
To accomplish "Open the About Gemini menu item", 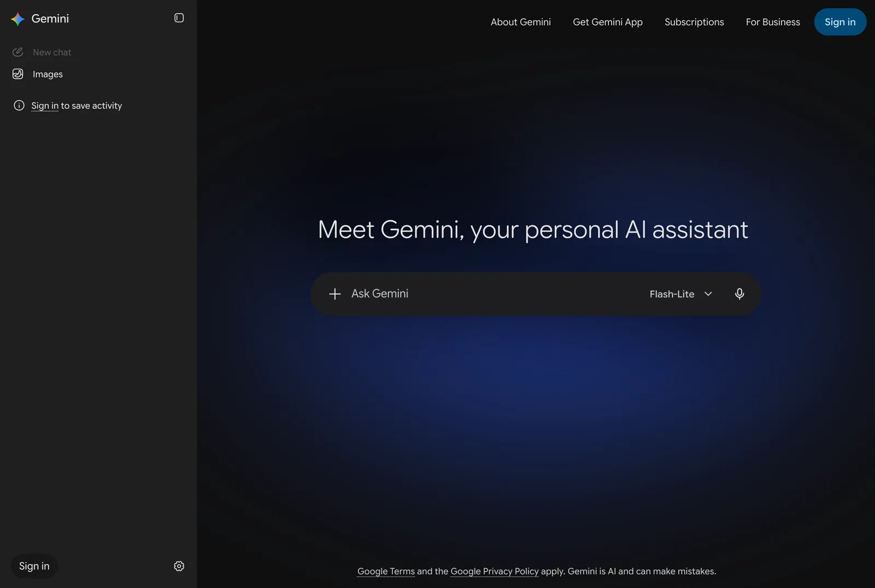I will pyautogui.click(x=521, y=22).
